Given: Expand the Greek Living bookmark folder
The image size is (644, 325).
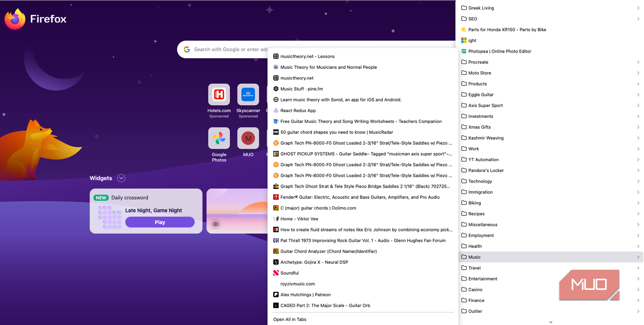Looking at the screenshot, I should (551, 8).
